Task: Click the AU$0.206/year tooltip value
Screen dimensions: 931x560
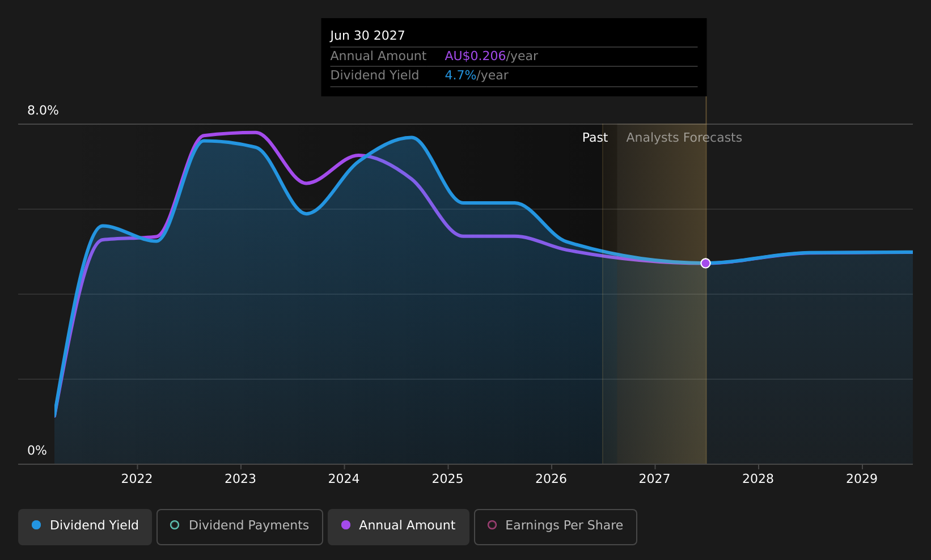Action: click(x=491, y=56)
